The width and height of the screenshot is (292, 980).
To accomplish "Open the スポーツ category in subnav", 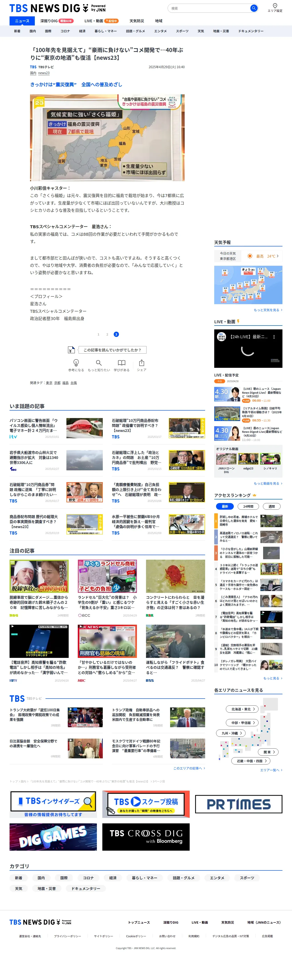I will pyautogui.click(x=182, y=31).
